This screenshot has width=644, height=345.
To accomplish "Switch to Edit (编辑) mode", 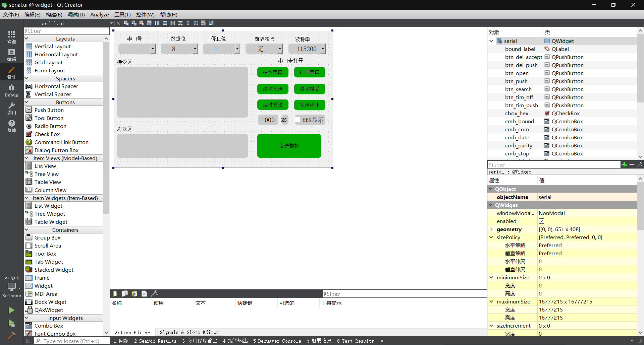I will click(12, 55).
